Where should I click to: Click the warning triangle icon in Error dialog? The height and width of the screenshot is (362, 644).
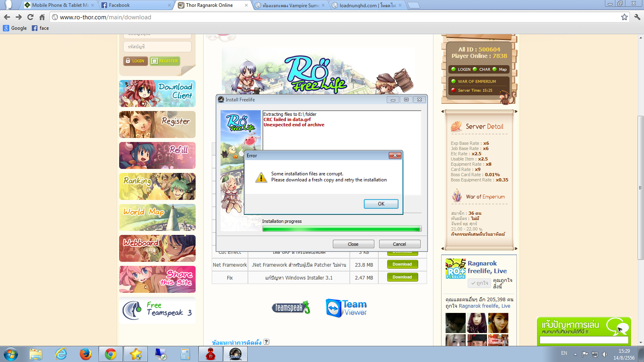coord(261,177)
